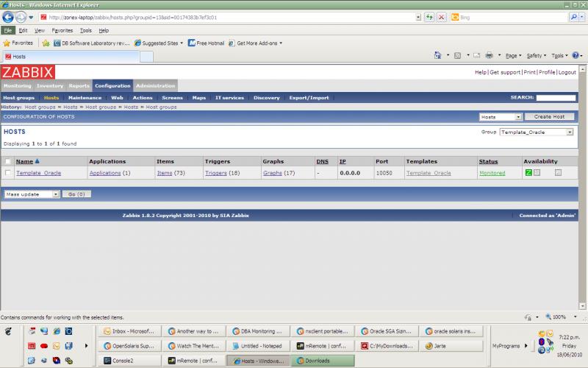Click the SNMP availability icon
This screenshot has width=588, height=368.
[537, 173]
